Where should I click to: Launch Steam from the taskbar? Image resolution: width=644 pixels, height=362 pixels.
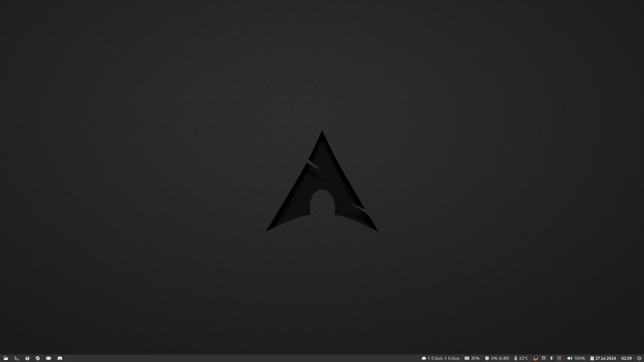[38, 358]
